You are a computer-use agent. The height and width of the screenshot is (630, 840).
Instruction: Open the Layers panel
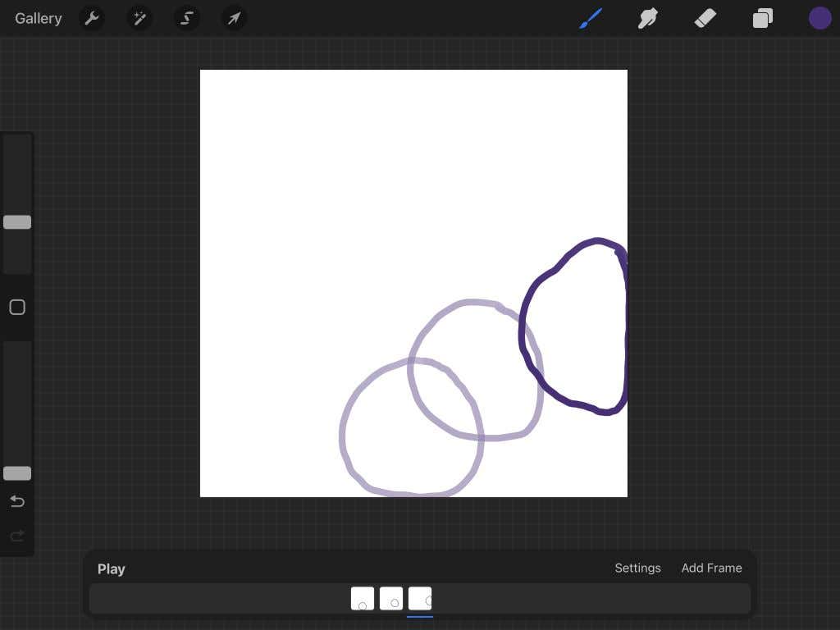[763, 18]
